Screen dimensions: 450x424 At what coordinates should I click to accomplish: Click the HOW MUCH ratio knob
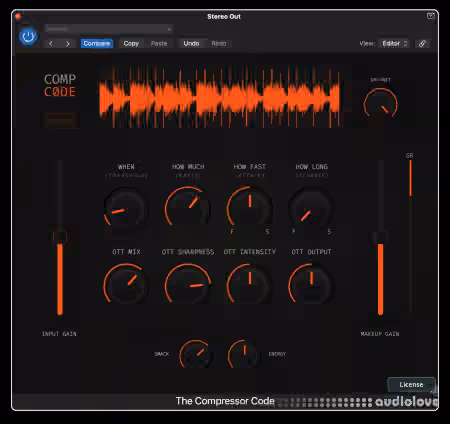188,209
